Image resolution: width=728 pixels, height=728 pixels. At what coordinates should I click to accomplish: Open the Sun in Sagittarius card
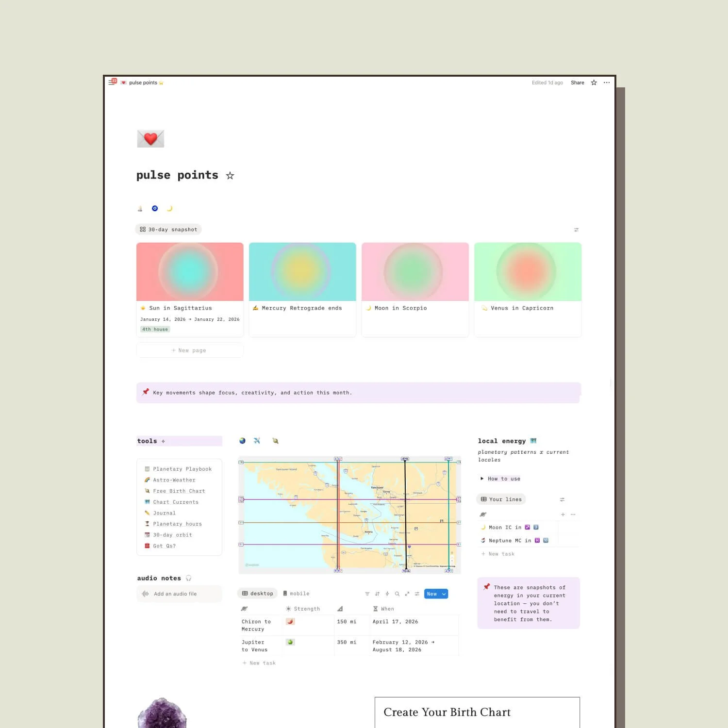(190, 289)
